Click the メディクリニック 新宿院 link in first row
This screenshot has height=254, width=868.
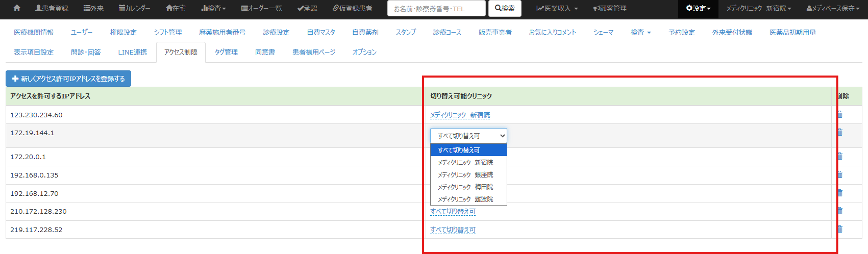[460, 115]
